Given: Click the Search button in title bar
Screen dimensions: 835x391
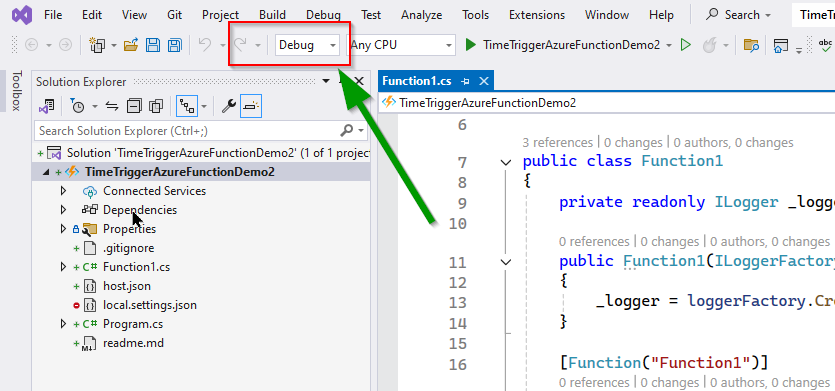Looking at the screenshot, I should (739, 15).
